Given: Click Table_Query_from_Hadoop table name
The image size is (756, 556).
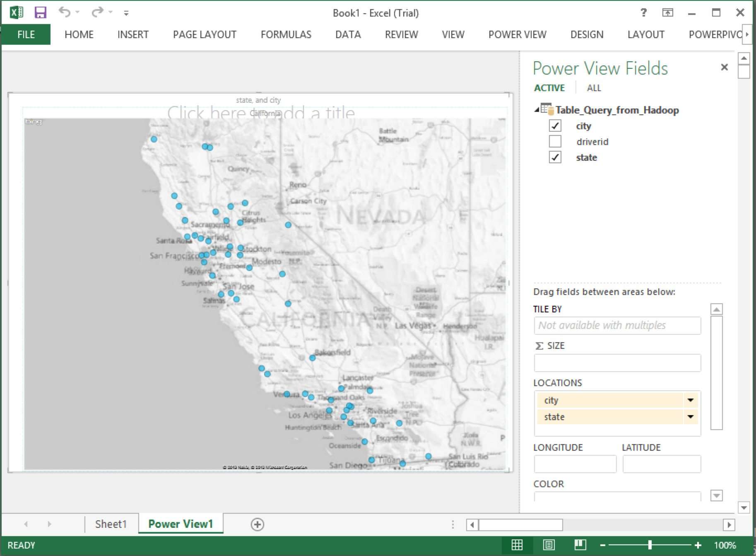Looking at the screenshot, I should tap(617, 110).
